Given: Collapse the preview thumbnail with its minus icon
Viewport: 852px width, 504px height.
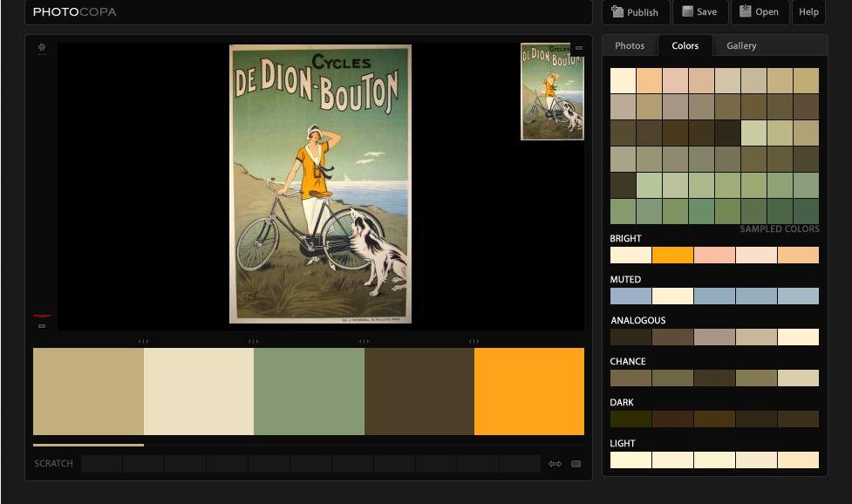Looking at the screenshot, I should (x=579, y=48).
